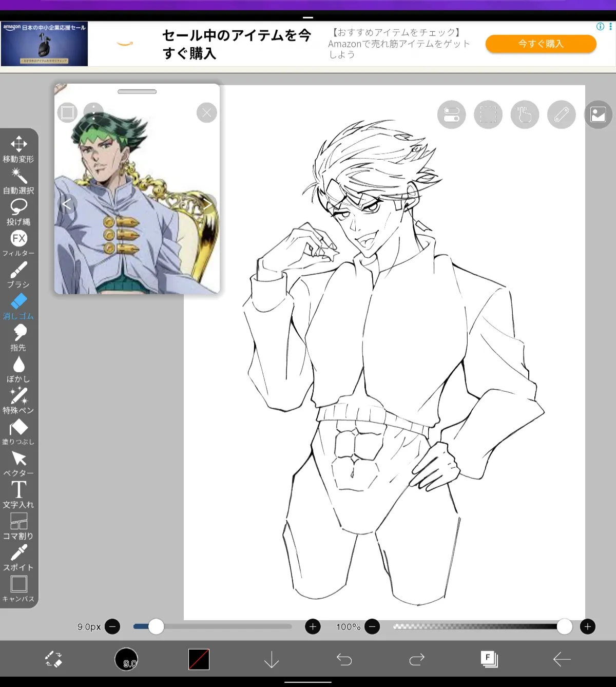Select the ブラシ brush tool

[x=18, y=275]
